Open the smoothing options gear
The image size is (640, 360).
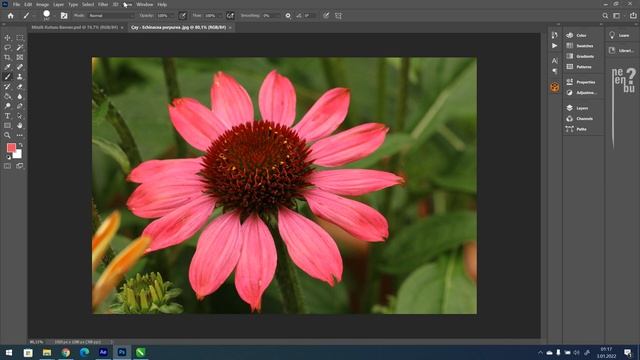(x=288, y=16)
